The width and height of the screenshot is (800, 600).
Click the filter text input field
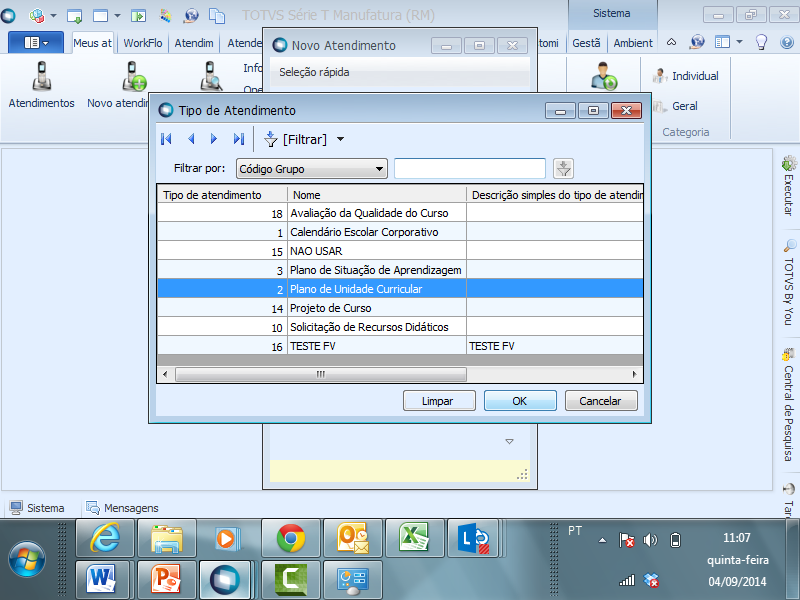tap(470, 168)
